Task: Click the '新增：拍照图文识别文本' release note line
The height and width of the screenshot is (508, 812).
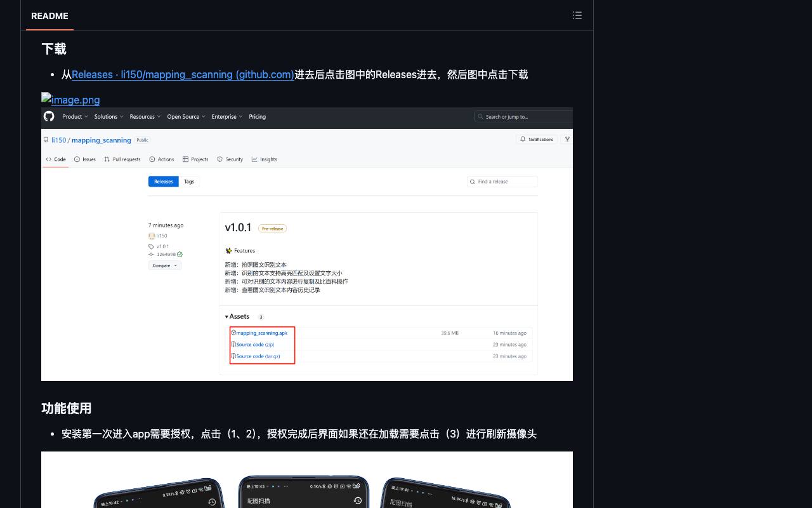Action: pyautogui.click(x=256, y=265)
